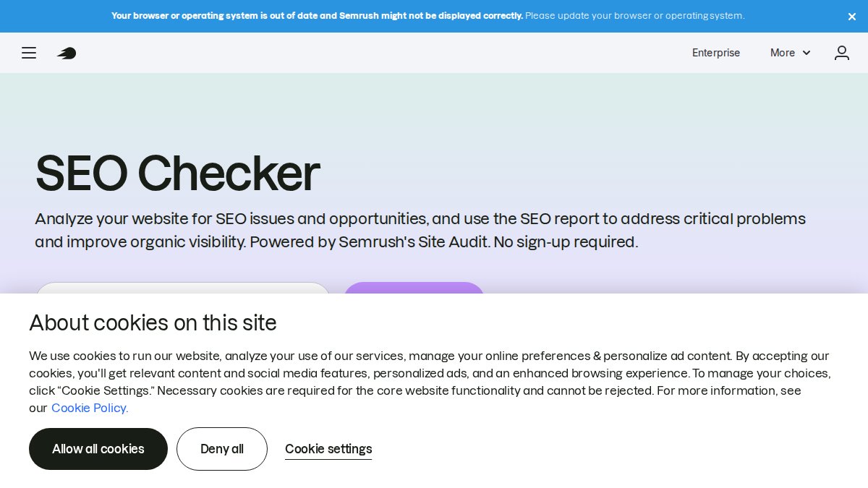Expand the More dropdown in the header
The image size is (868, 488).
[790, 53]
